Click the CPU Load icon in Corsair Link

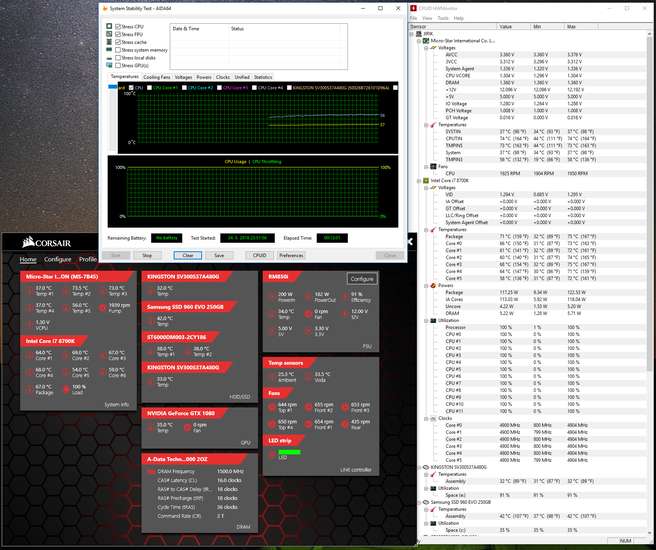pos(67,389)
